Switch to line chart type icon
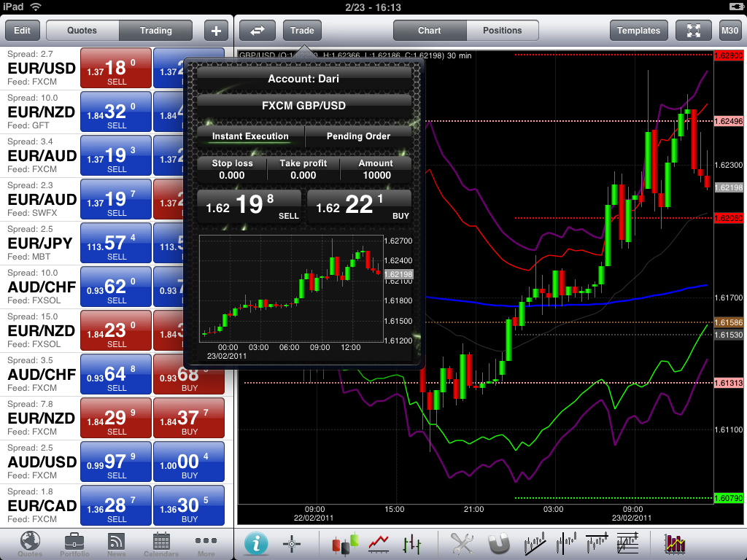Screen dimensions: 747x560 [379, 543]
